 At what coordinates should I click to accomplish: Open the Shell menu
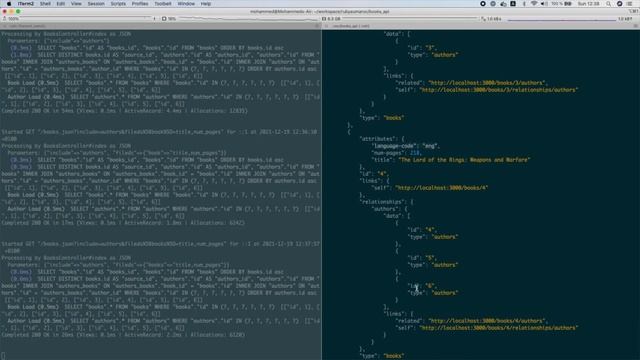[45, 4]
